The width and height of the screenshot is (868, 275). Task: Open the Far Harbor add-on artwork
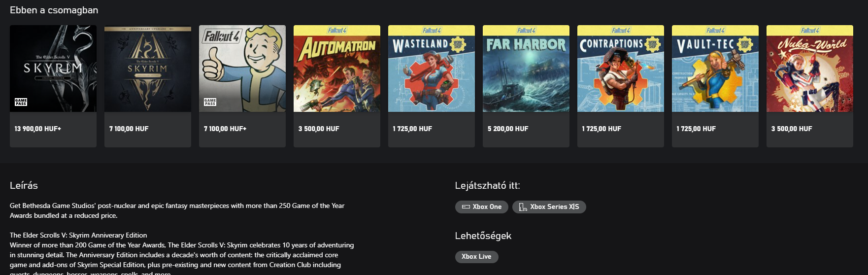tap(526, 69)
